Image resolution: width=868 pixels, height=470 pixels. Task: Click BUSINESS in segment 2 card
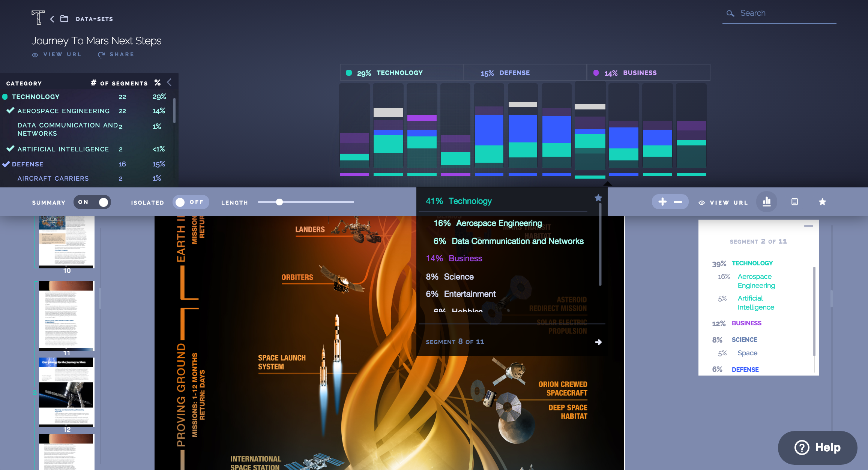tap(746, 323)
